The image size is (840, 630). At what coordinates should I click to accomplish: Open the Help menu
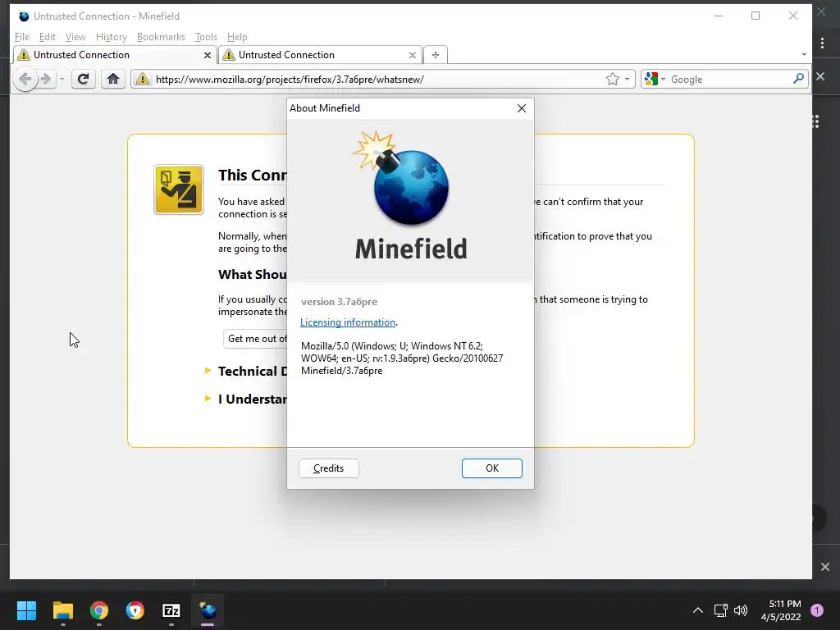pos(237,37)
